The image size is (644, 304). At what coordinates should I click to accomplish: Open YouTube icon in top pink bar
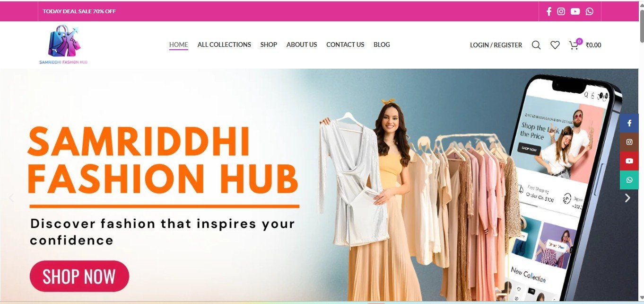tap(575, 11)
